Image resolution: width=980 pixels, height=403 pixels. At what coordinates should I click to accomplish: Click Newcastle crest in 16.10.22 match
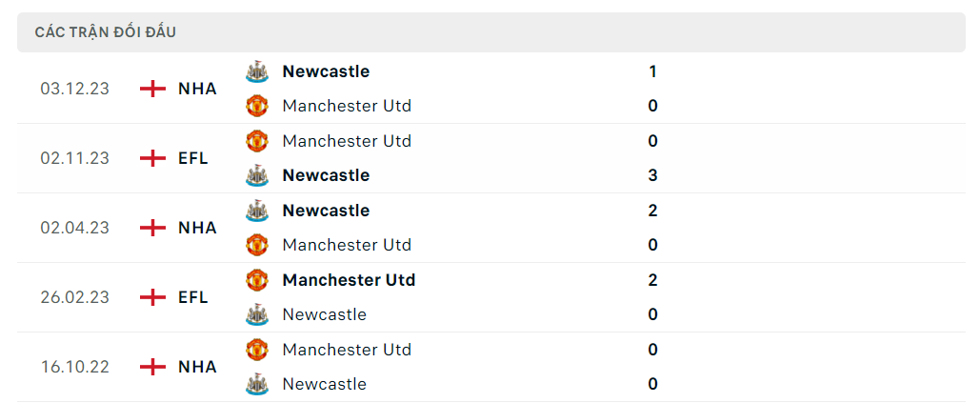(x=257, y=384)
